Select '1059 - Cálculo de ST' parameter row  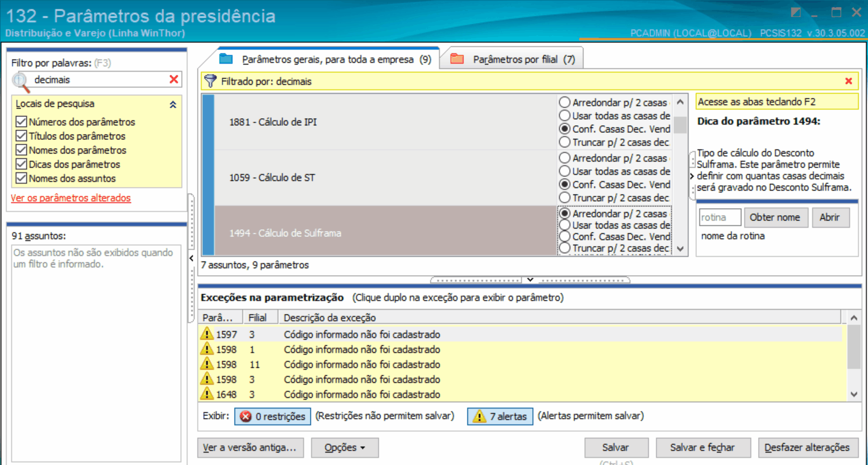385,178
